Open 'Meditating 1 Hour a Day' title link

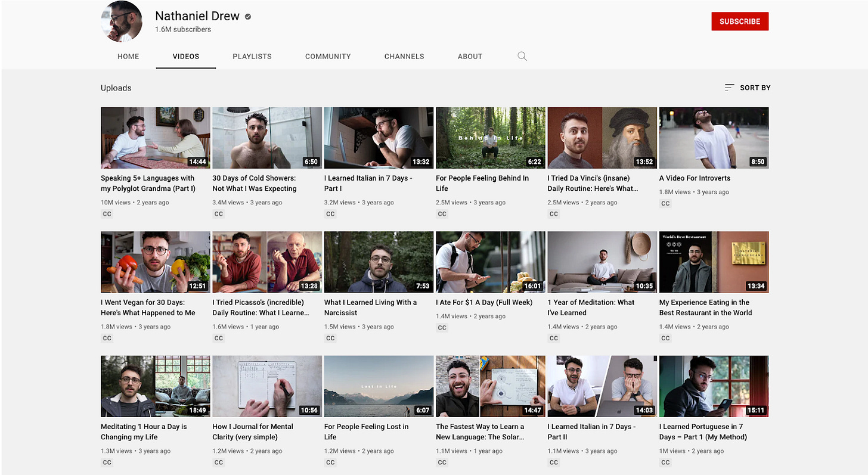[144, 431]
